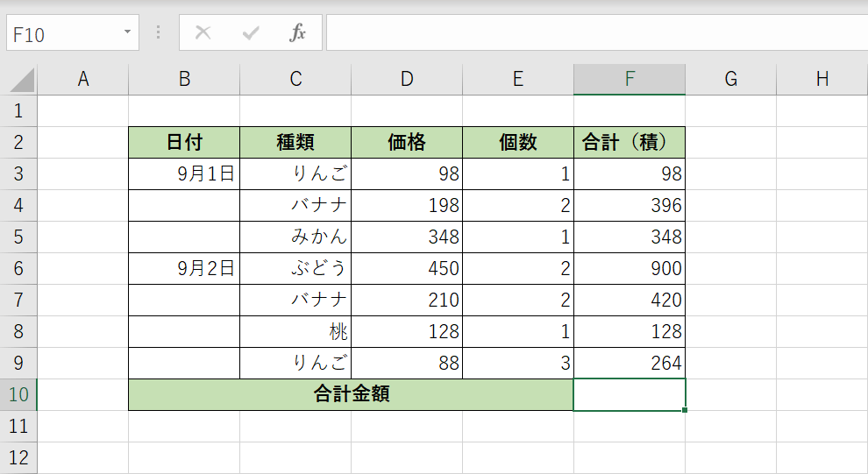Select row 3 header

18,174
